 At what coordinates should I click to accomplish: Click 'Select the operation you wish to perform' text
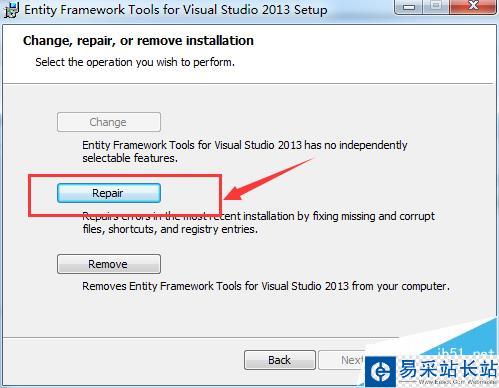[x=135, y=62]
